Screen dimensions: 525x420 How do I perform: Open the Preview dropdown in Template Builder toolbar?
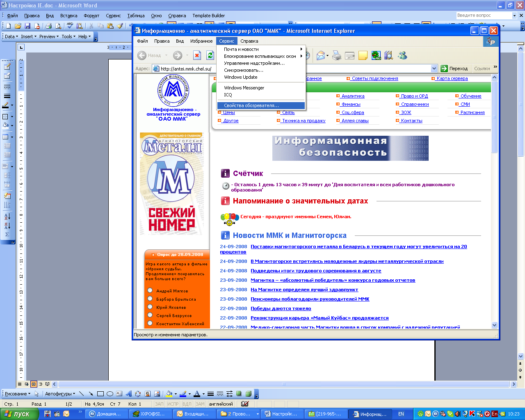49,37
